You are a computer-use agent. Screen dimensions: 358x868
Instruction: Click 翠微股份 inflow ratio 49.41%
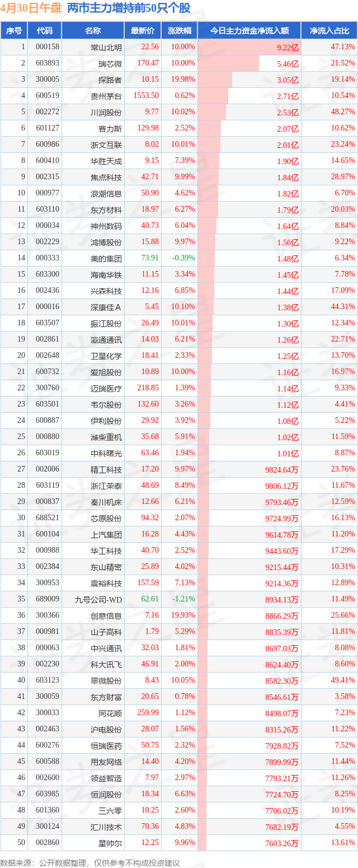pos(343,680)
